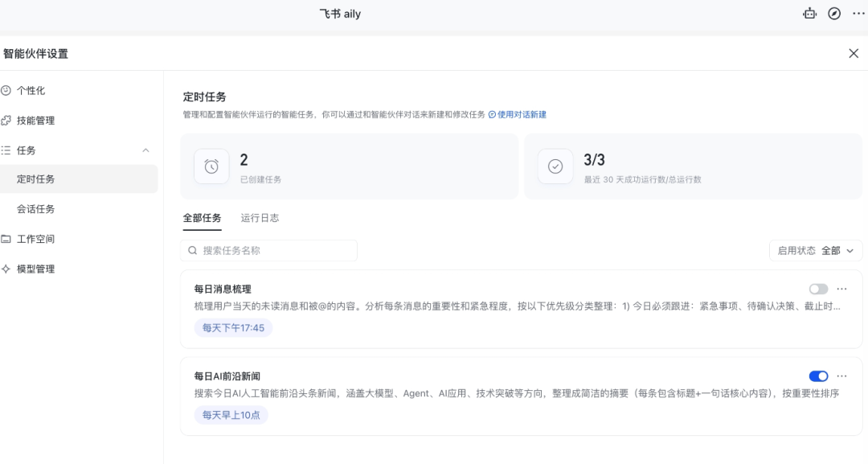Collapse the 任务 section in the sidebar
The width and height of the screenshot is (868, 464).
pos(145,150)
